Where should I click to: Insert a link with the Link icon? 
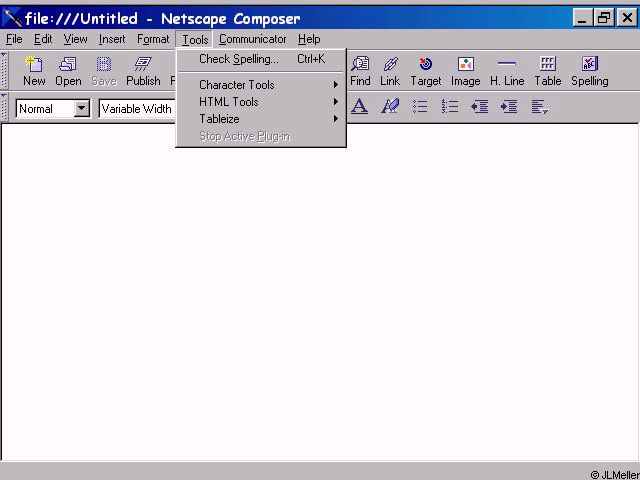tap(390, 71)
